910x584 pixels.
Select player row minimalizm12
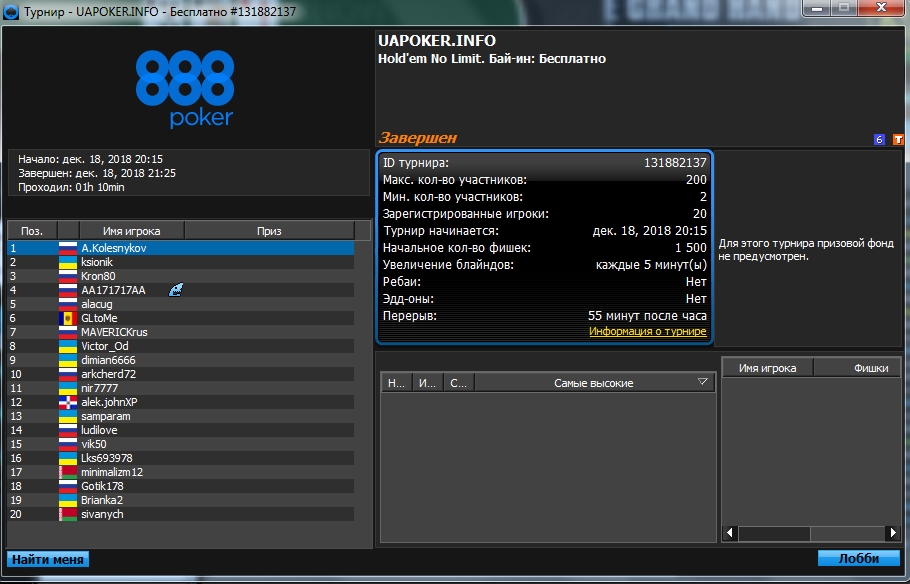[x=181, y=472]
